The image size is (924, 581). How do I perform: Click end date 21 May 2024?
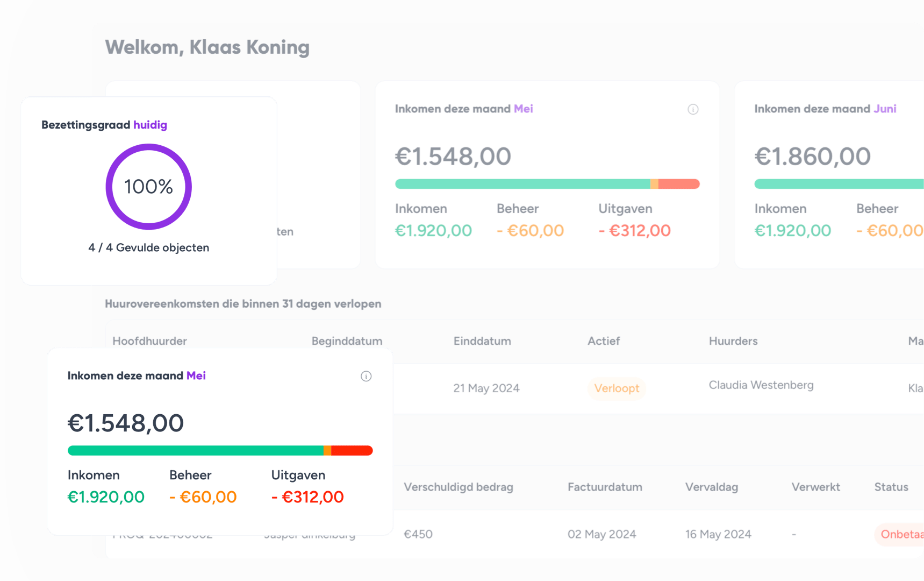click(486, 388)
